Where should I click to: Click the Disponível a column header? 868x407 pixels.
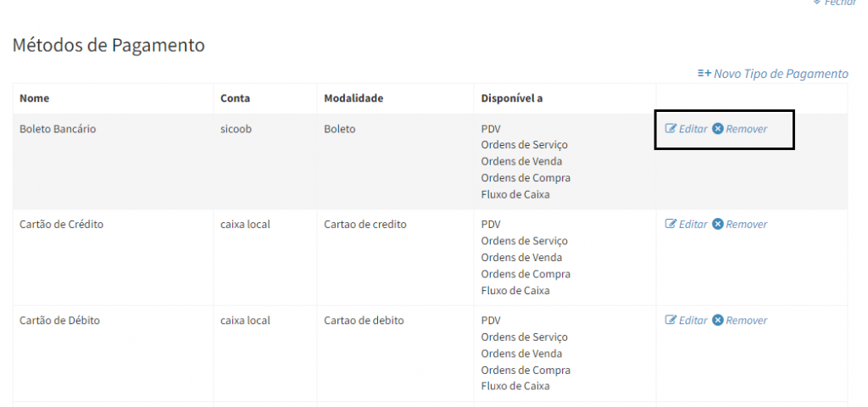click(511, 98)
